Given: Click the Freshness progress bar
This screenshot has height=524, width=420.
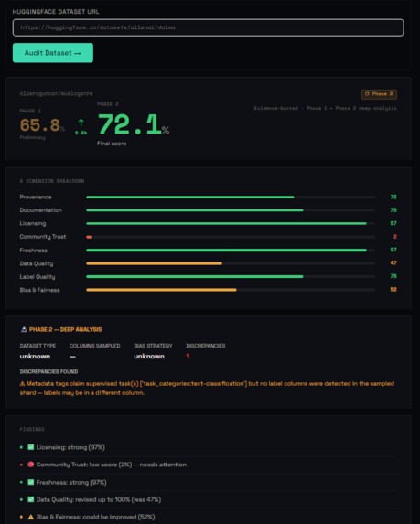Looking at the screenshot, I should coord(231,251).
